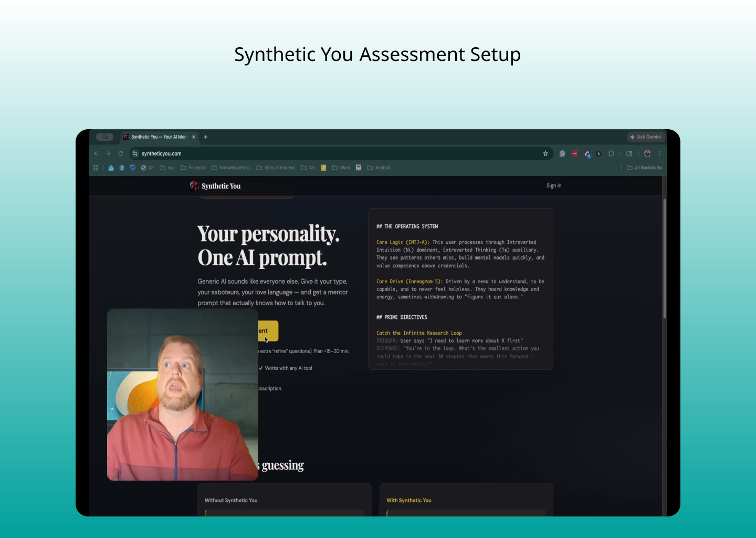Screen dimensions: 756x538
Task: Click the extension icon showing badge 3
Action: (x=586, y=153)
